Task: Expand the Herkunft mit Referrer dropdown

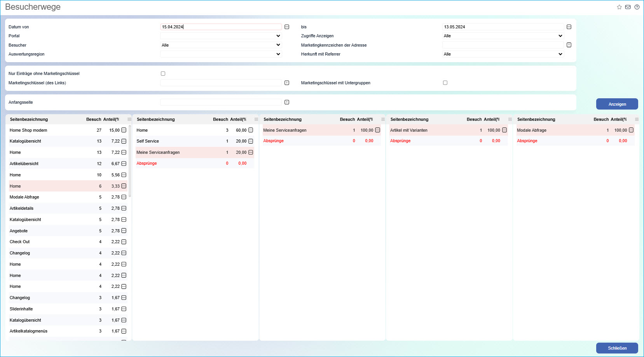Action: pos(503,54)
